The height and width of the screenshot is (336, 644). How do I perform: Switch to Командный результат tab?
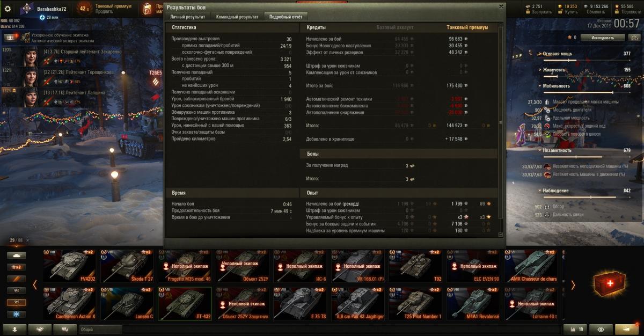[237, 17]
